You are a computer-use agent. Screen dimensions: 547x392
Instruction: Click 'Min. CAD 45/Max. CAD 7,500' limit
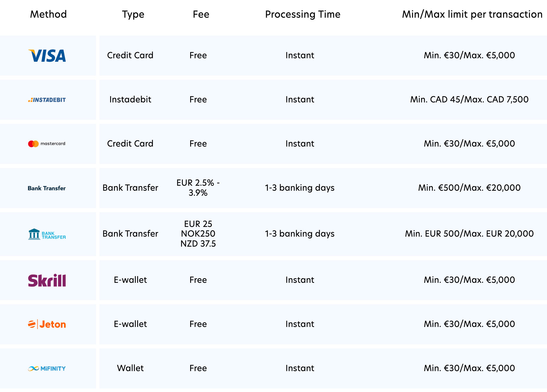469,99
